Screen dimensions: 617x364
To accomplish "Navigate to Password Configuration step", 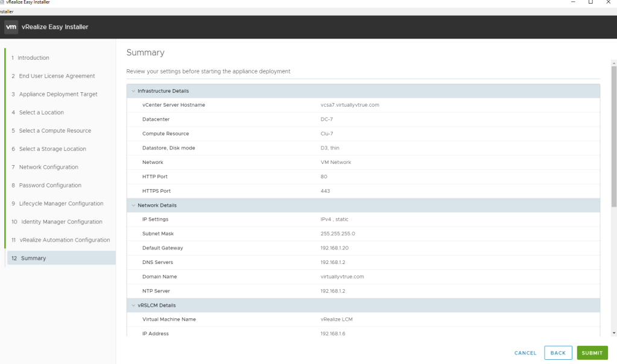I will (46, 185).
